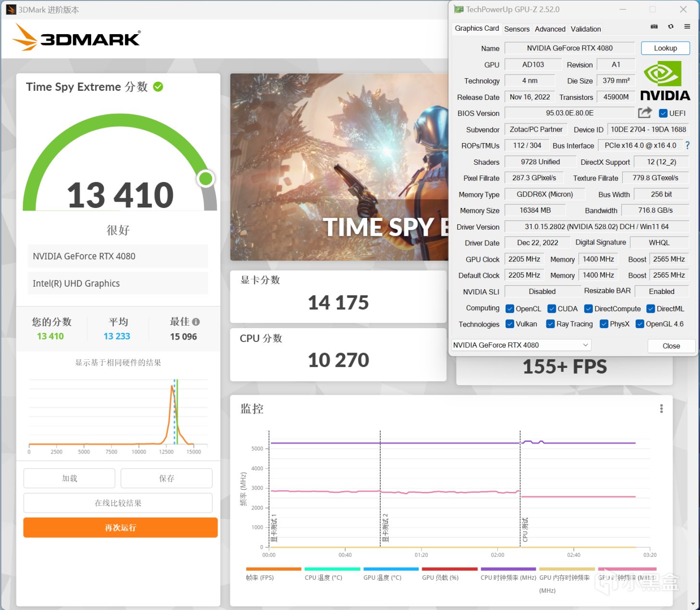Click the 显卡分数 value 14 175

pyautogui.click(x=338, y=303)
